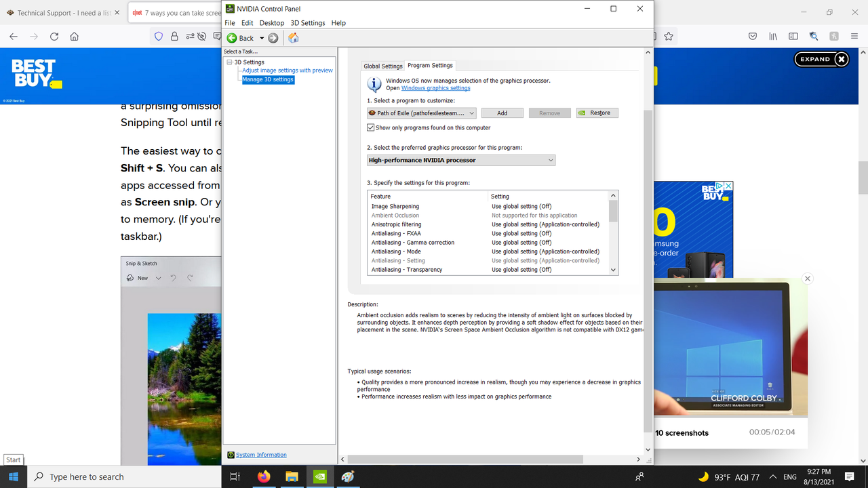The height and width of the screenshot is (488, 868).
Task: Click the People icon on the taskbar
Action: [639, 476]
